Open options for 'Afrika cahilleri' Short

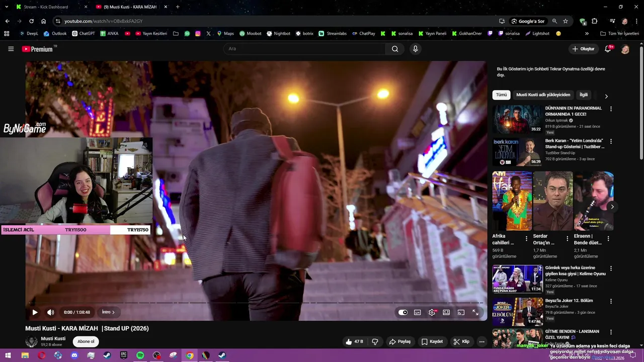(526, 239)
